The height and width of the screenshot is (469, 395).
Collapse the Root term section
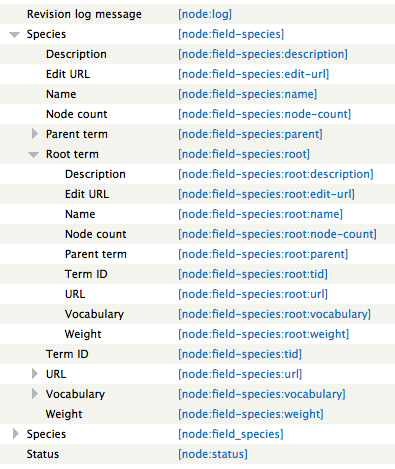[33, 154]
